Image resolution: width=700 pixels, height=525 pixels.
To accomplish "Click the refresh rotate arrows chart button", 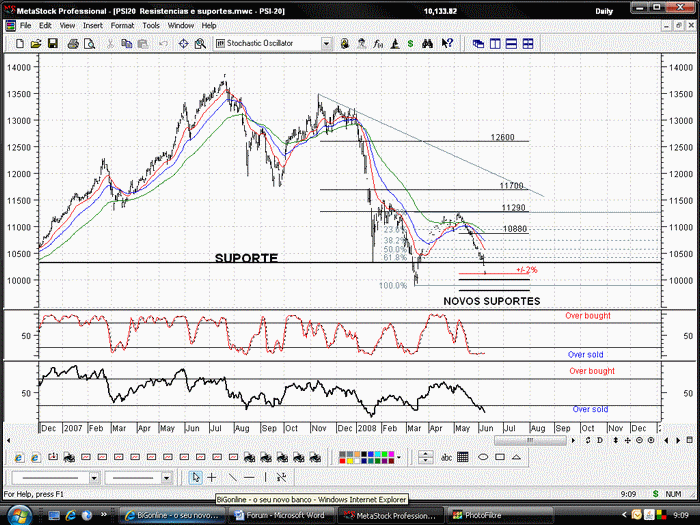I will [x=588, y=441].
